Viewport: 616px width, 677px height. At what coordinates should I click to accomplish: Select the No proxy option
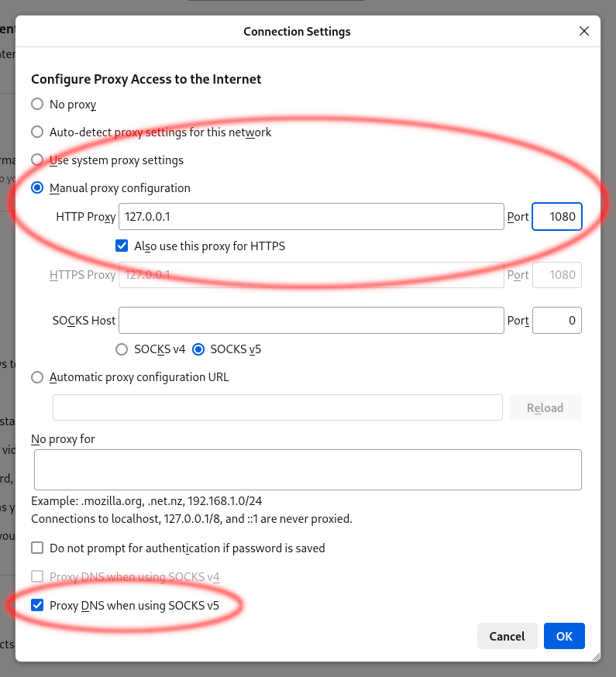(x=37, y=104)
